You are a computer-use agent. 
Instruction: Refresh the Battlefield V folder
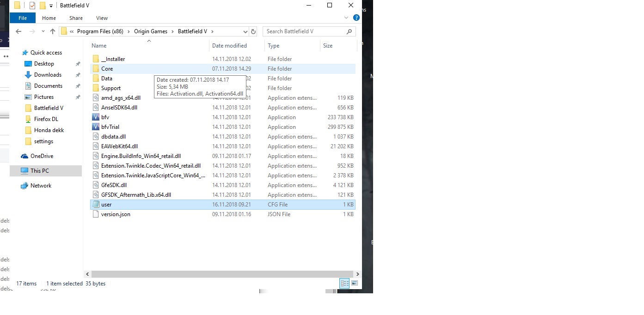coord(253,31)
